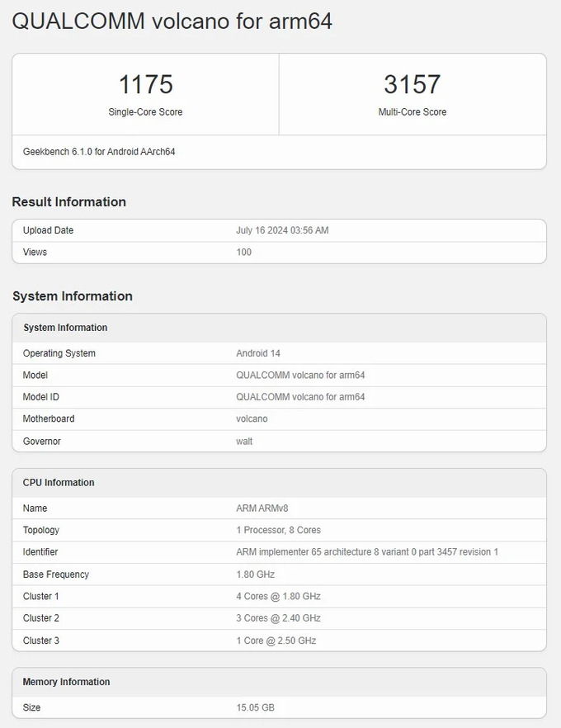561x728 pixels.
Task: Click the Single-Core Score label
Action: pos(145,112)
